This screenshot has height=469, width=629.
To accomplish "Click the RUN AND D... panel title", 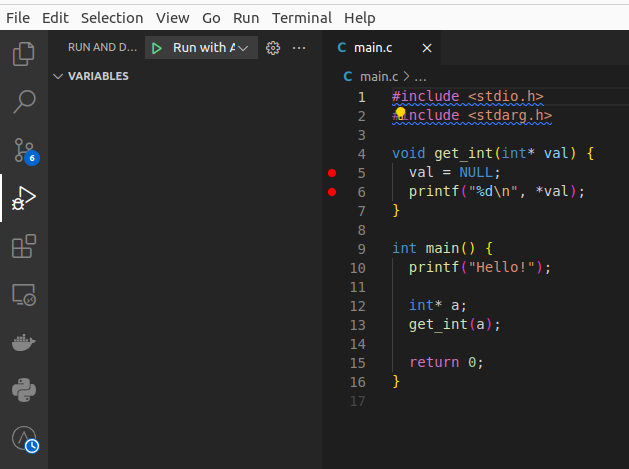I will click(102, 47).
